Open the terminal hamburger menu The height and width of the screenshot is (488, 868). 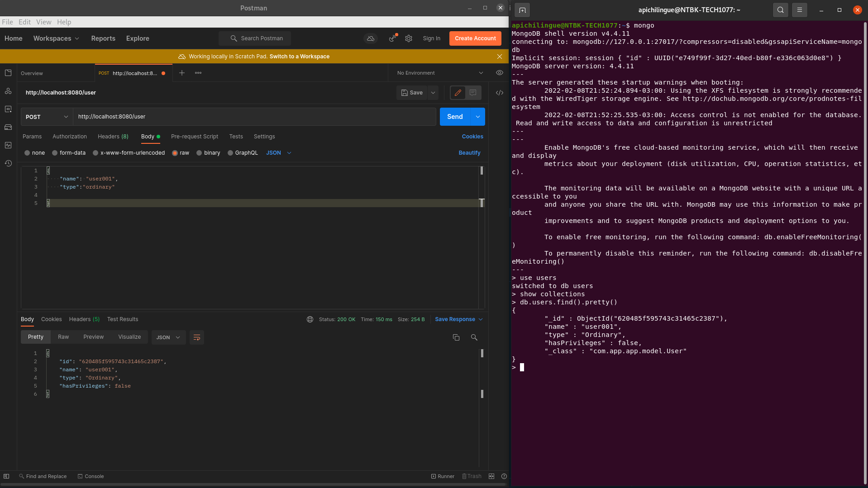(x=800, y=10)
